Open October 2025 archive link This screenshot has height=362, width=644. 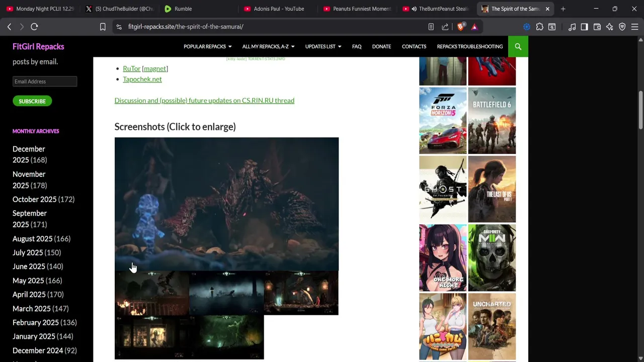34,199
